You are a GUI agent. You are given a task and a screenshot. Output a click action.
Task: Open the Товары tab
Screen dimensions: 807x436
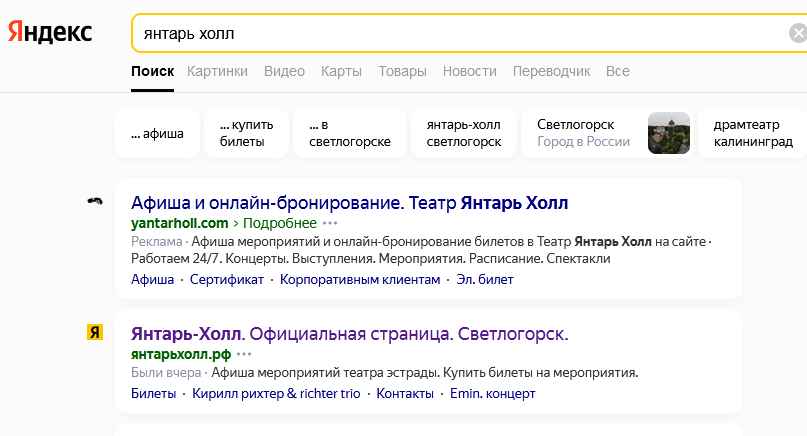coord(402,71)
